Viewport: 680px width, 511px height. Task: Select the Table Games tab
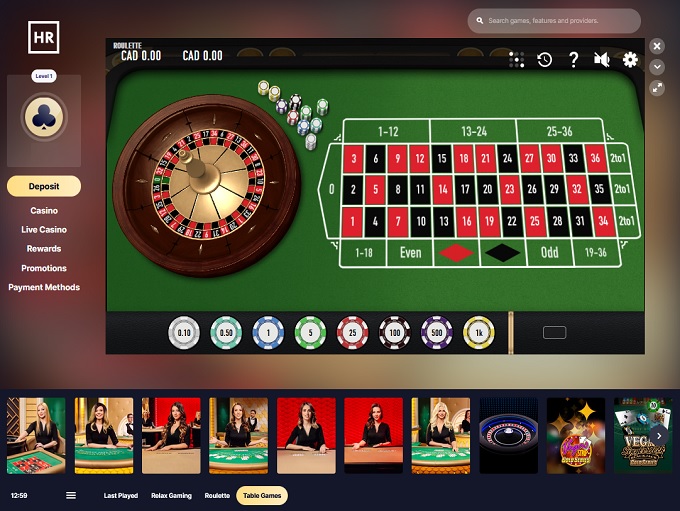point(262,495)
